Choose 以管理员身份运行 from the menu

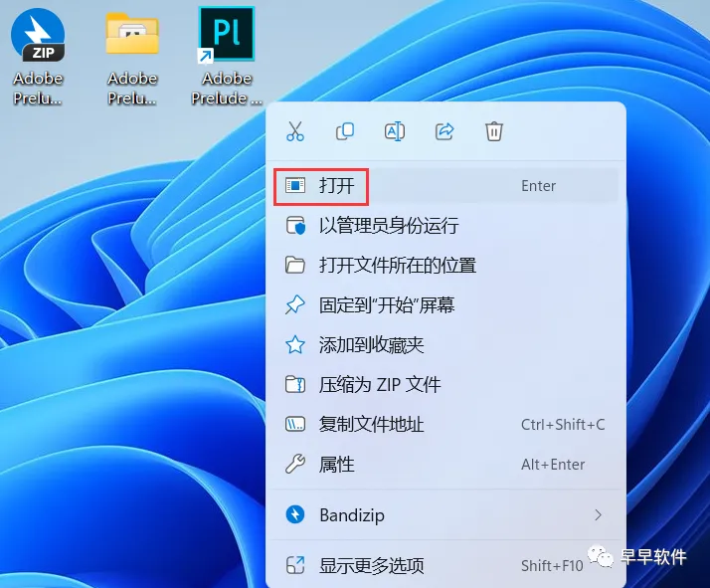[x=446, y=226]
